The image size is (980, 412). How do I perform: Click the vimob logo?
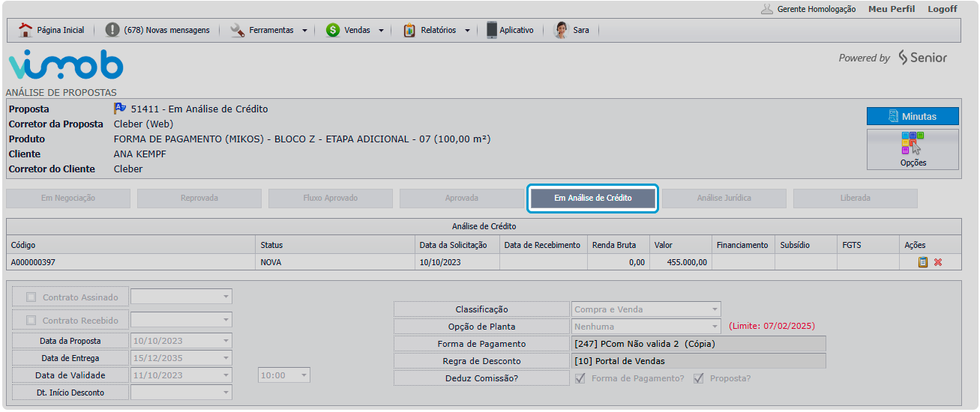(x=65, y=65)
